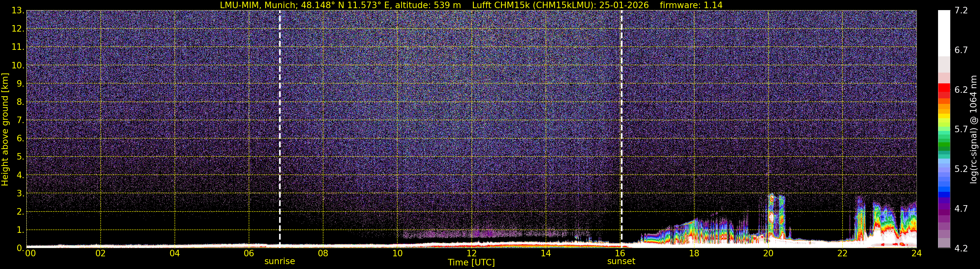Click the height axis tick "9."
The image size is (980, 269).
coord(20,84)
